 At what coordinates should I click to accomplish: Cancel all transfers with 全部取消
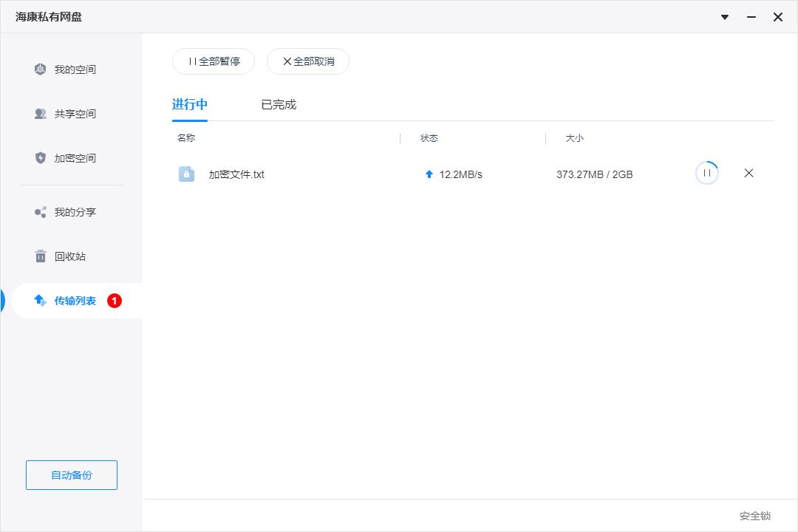[307, 61]
